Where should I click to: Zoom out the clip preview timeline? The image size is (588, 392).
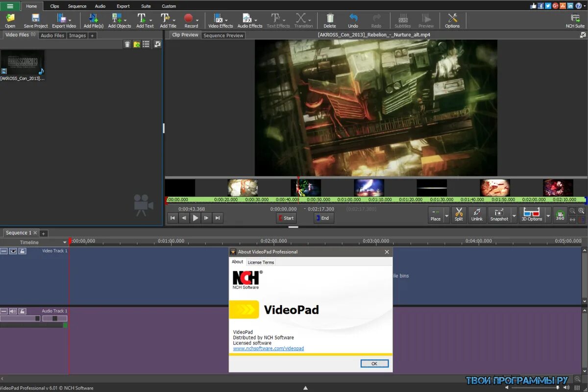[572, 210]
